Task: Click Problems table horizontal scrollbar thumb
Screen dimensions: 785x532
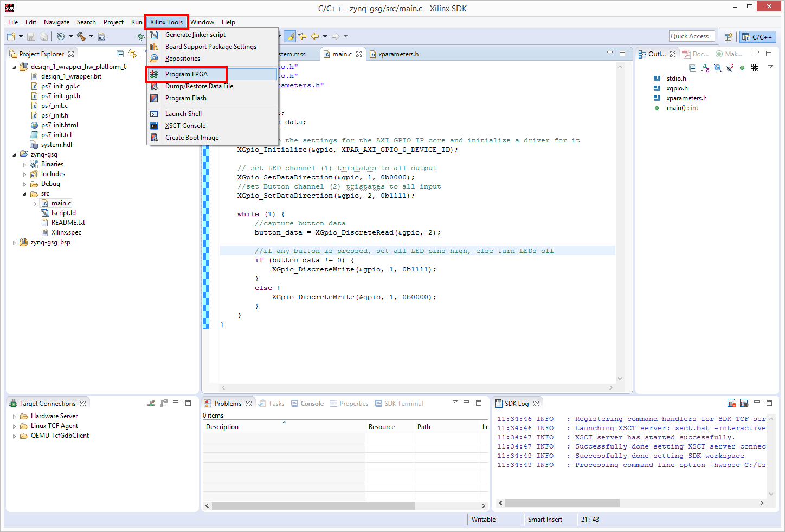Action: click(313, 505)
